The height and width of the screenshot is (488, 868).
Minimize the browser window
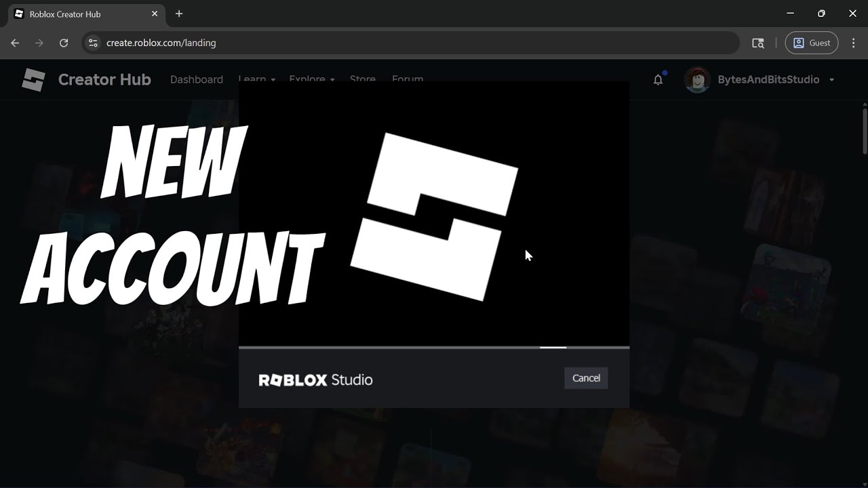(x=790, y=14)
